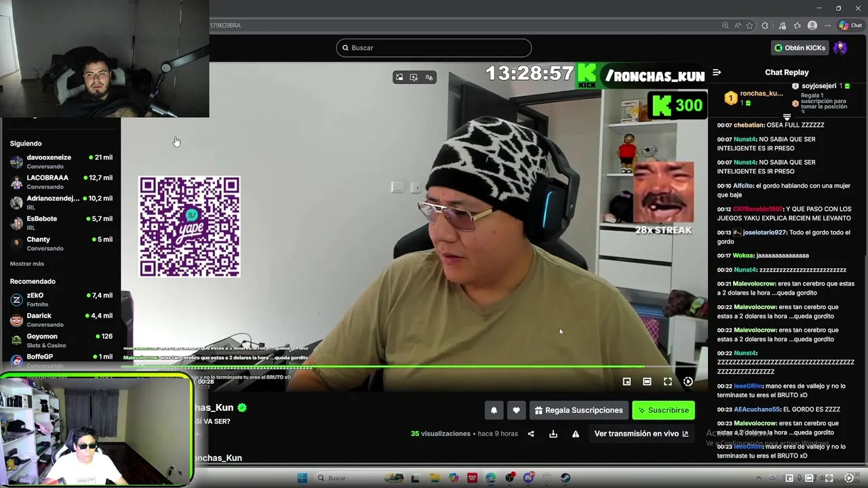Open Adrianozendej channel in sidebar
The width and height of the screenshot is (868, 488).
pyautogui.click(x=61, y=203)
